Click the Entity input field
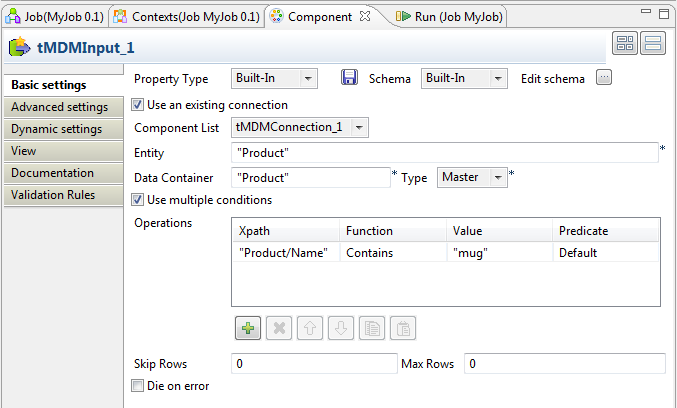 coord(443,153)
